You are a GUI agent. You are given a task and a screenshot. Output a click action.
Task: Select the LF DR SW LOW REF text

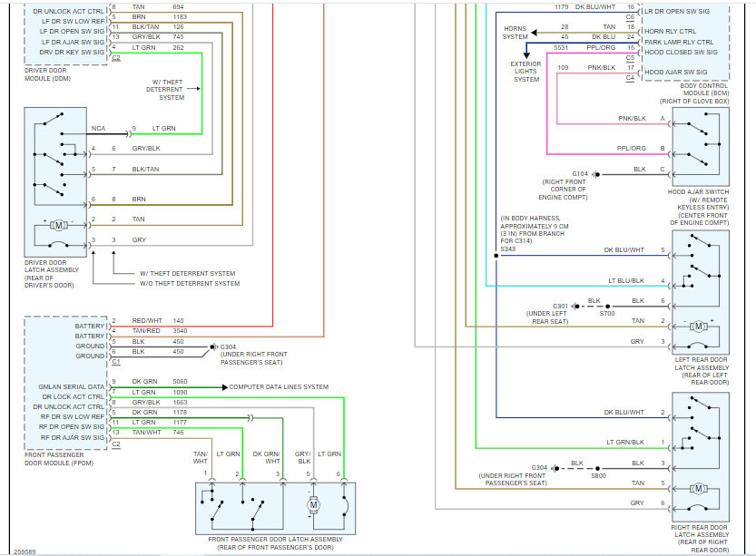73,21
